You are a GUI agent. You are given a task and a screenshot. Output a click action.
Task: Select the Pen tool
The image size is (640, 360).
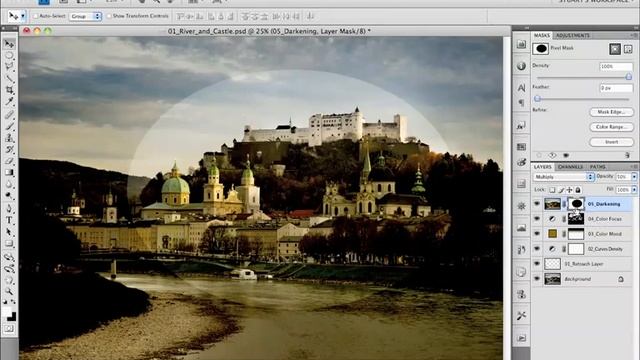[9, 209]
